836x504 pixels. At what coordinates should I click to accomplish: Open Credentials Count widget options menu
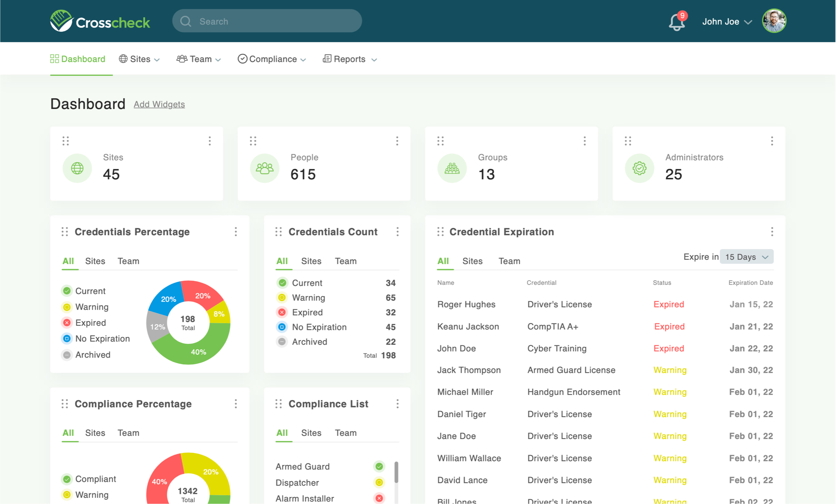(x=398, y=232)
